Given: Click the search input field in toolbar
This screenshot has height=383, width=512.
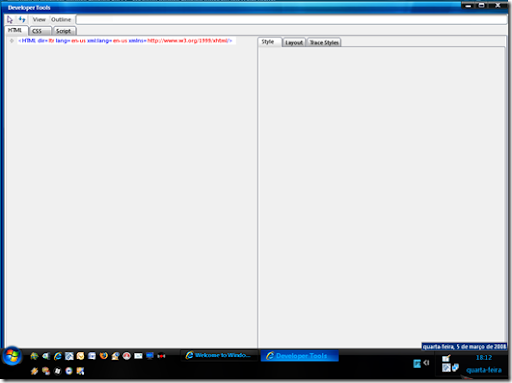Looking at the screenshot, I should (x=292, y=20).
